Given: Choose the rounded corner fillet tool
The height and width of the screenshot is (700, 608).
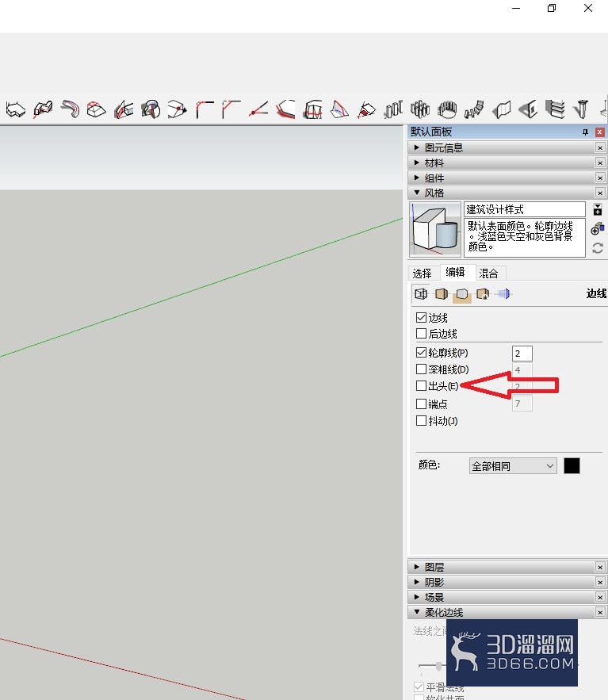Looking at the screenshot, I should point(205,109).
